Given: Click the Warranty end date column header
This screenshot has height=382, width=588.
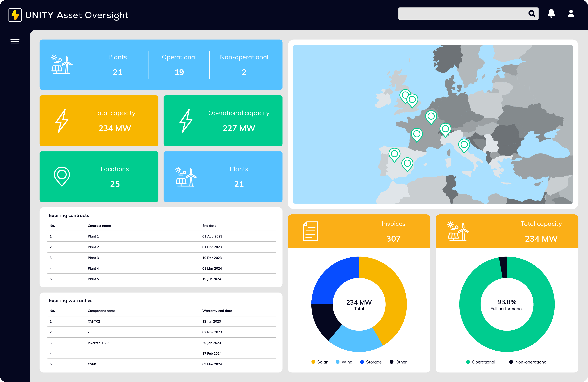Looking at the screenshot, I should 217,311.
